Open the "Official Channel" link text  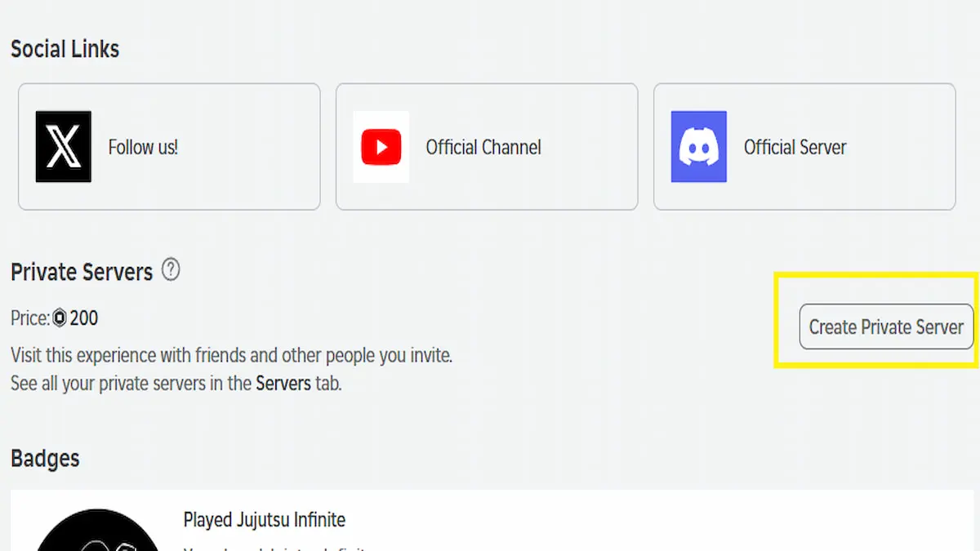[483, 148]
